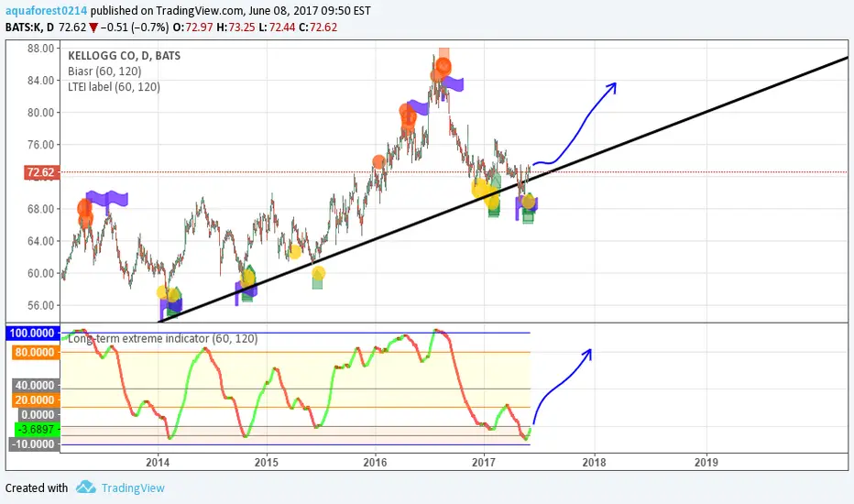Click the TradingView cloud logo icon

coord(85,487)
